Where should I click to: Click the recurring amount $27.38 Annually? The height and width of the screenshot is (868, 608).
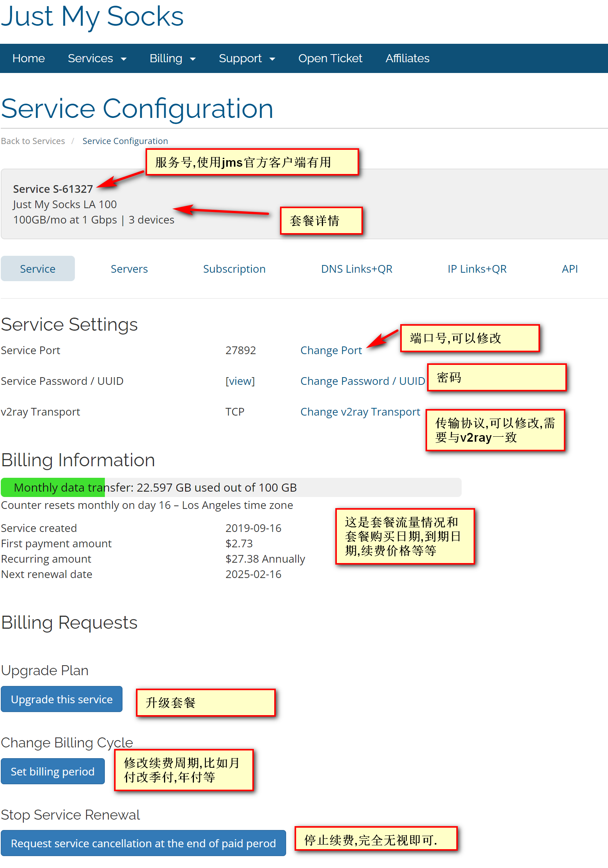click(265, 559)
